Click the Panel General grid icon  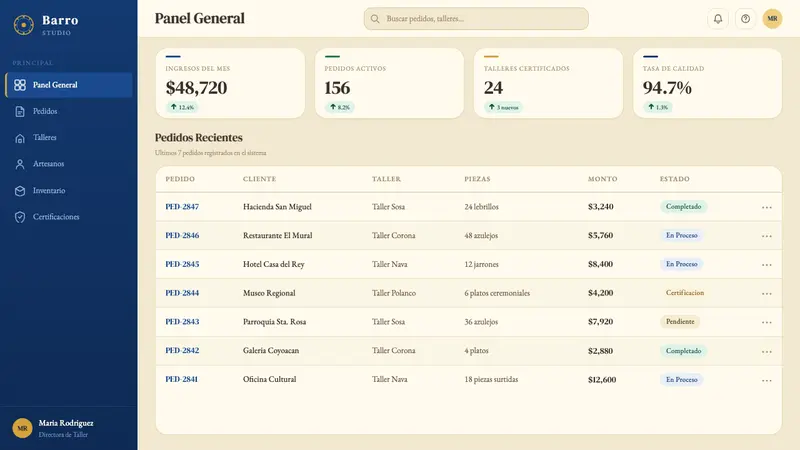pos(20,85)
